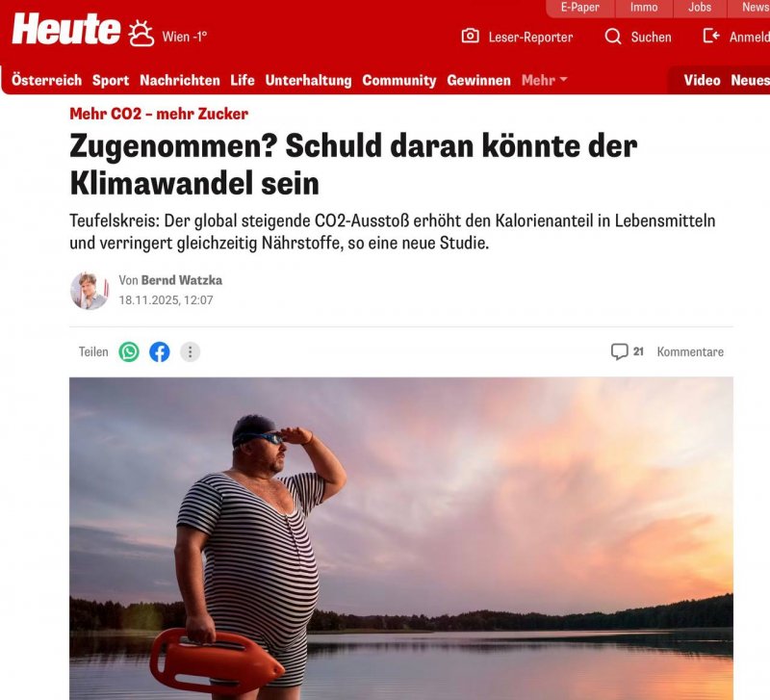Open author Bernd Watzka's profile link
Screen dimensions: 770x700
click(182, 280)
